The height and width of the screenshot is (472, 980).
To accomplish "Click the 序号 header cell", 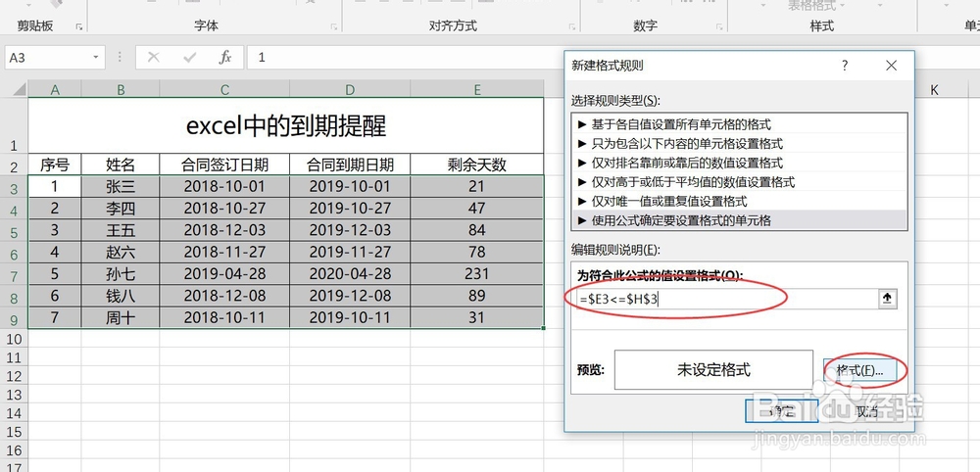I will 55,165.
